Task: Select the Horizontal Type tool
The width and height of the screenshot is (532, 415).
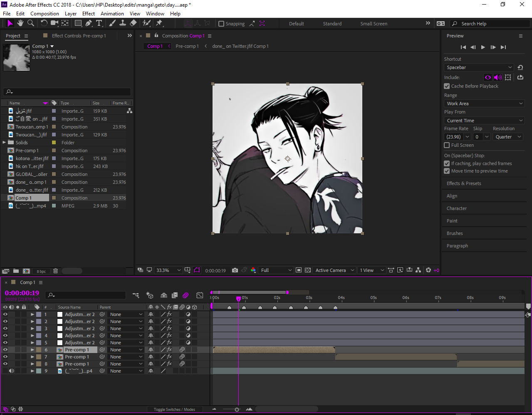Action: tap(99, 23)
